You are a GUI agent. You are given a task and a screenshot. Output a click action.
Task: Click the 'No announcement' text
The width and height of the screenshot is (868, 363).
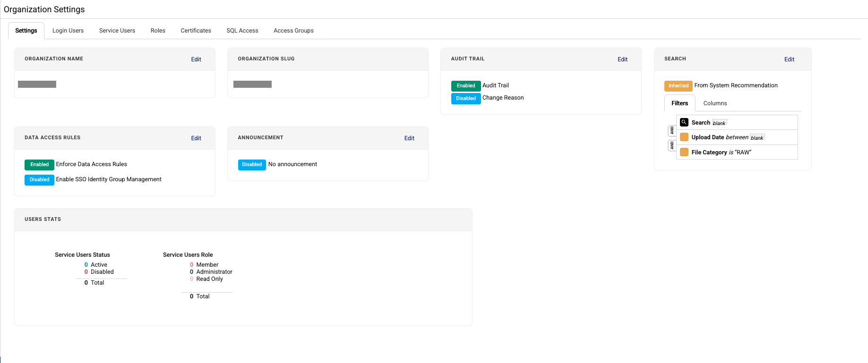click(292, 164)
